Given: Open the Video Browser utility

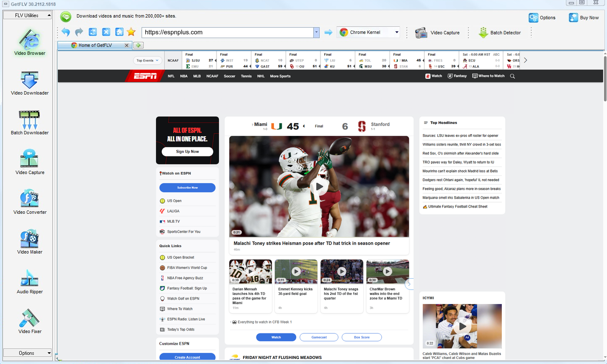Looking at the screenshot, I should [29, 43].
